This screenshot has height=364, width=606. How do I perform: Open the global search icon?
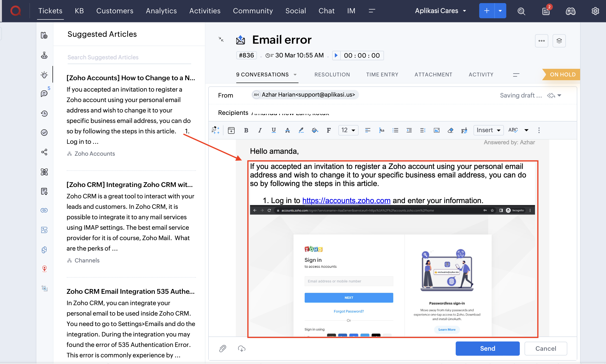tap(521, 11)
